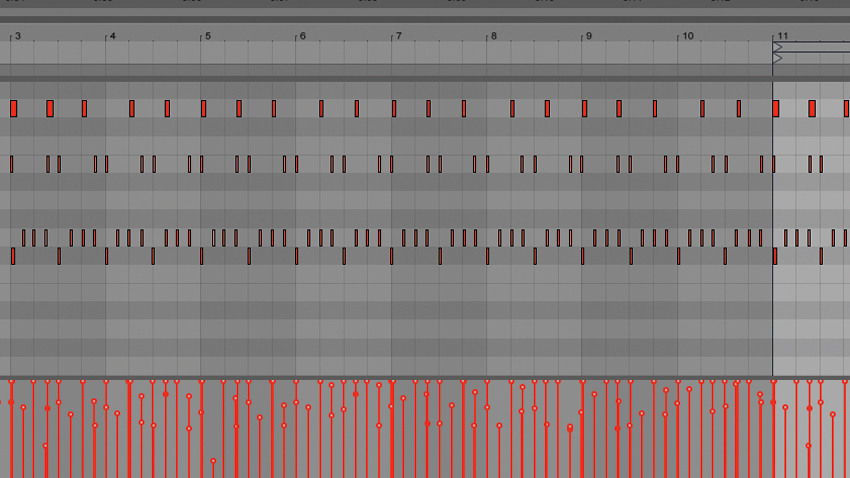850x478 pixels.
Task: Select lowest-row MIDI note at bar 8
Action: pyautogui.click(x=487, y=256)
